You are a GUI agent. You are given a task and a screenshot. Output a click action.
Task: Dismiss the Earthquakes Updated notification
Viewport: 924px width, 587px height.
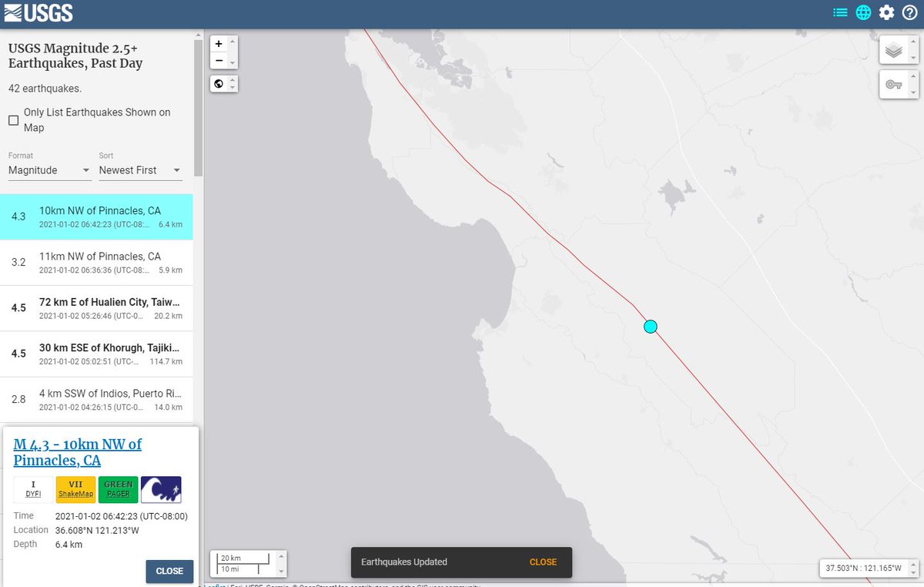point(543,562)
